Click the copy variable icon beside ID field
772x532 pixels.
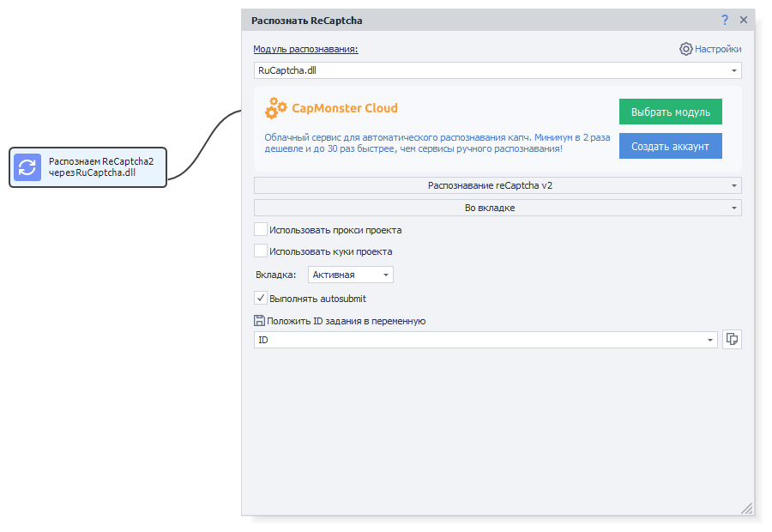tap(732, 340)
